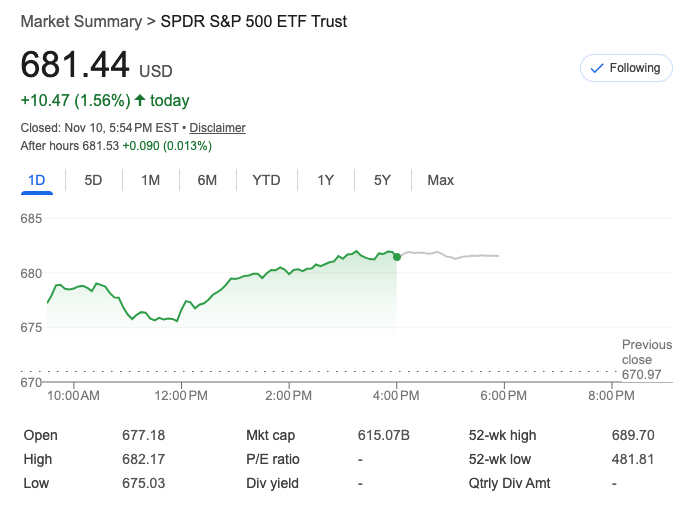Show the Max time range
Viewport: 684px width, 508px height.
click(x=440, y=180)
